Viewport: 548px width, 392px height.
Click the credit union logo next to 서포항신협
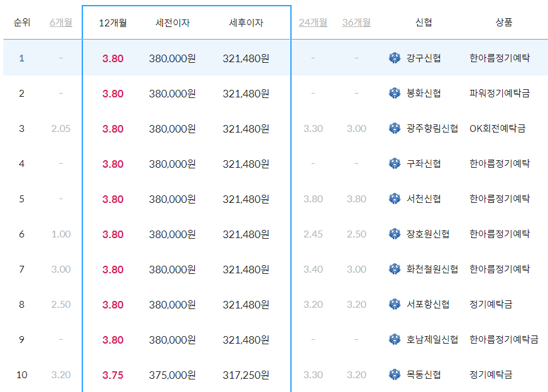coord(395,304)
